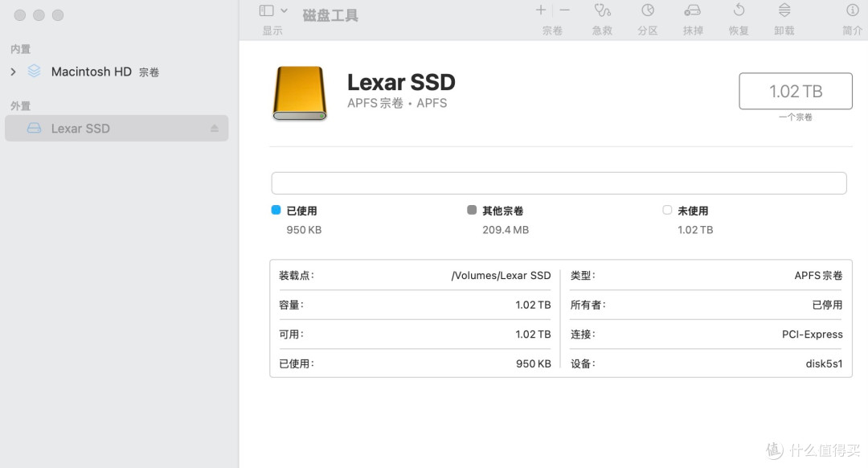The height and width of the screenshot is (468, 868).
Task: Click the 连接 value PCI-Express
Action: click(812, 334)
